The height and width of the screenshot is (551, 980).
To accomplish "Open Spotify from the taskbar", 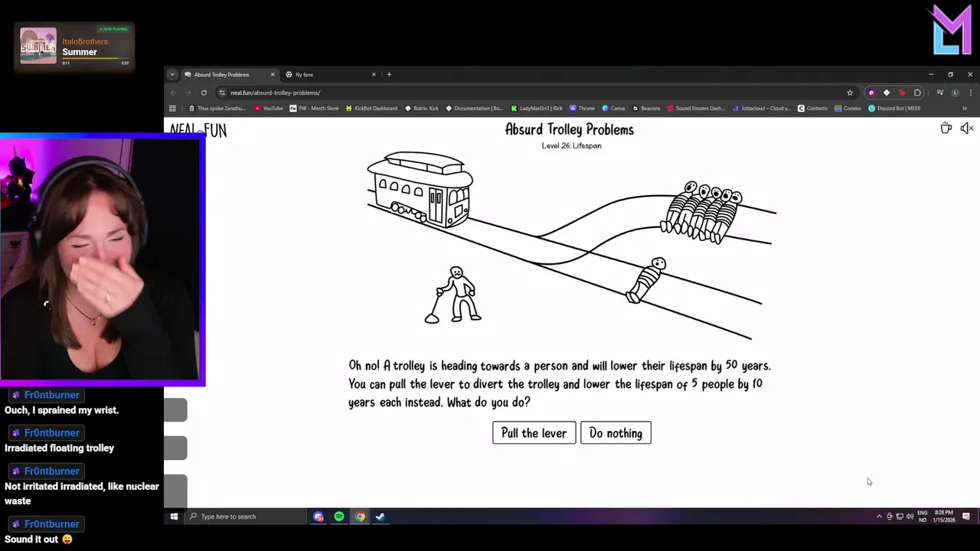I will click(x=339, y=517).
